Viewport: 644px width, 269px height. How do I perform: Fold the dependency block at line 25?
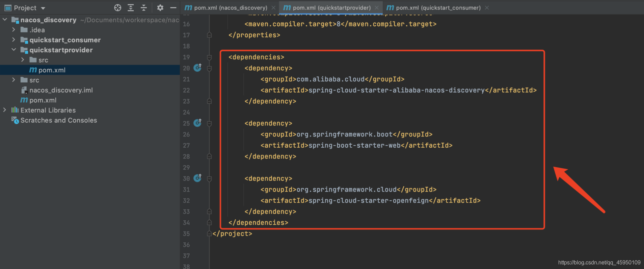click(209, 124)
